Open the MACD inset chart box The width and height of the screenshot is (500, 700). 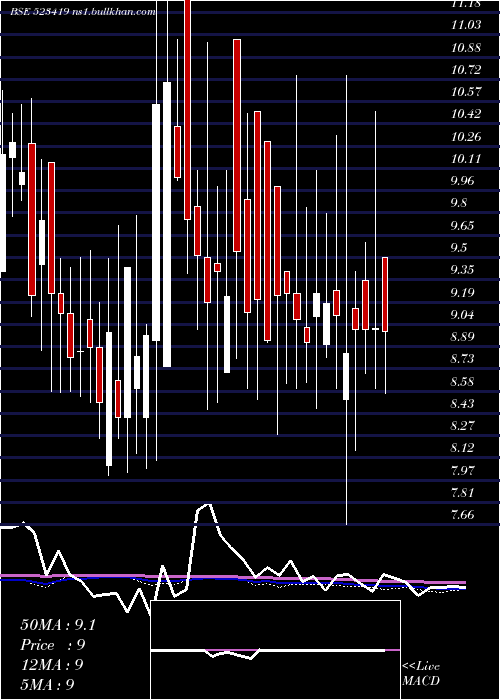point(275,650)
